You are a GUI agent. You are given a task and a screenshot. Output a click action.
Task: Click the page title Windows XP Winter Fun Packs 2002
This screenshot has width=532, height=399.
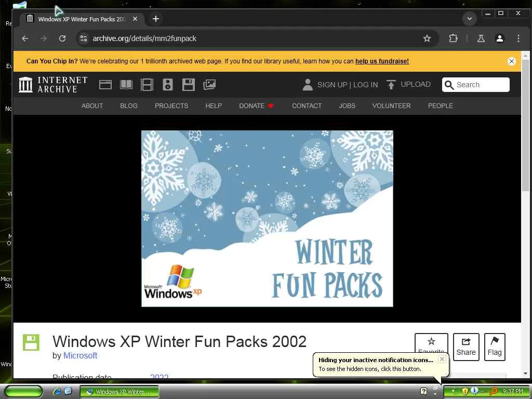(179, 341)
